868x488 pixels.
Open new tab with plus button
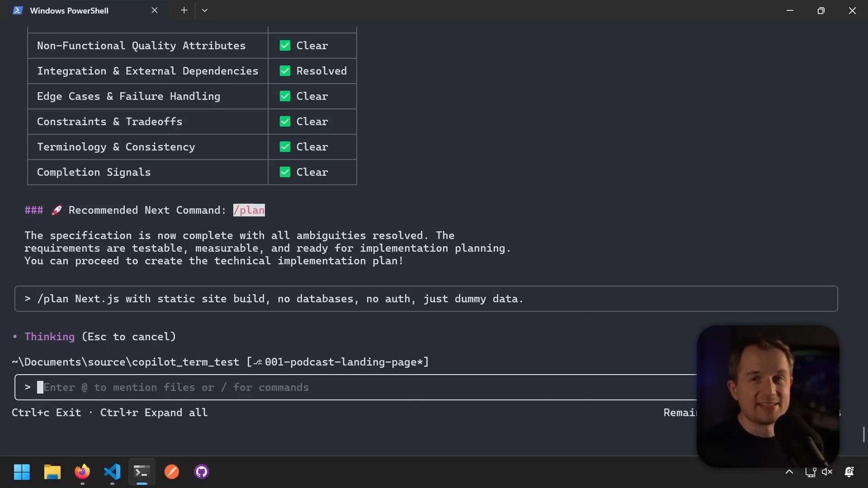point(184,10)
